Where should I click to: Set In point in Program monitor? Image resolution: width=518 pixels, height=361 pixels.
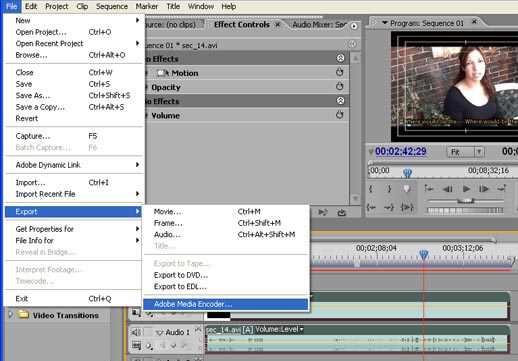pyautogui.click(x=371, y=189)
